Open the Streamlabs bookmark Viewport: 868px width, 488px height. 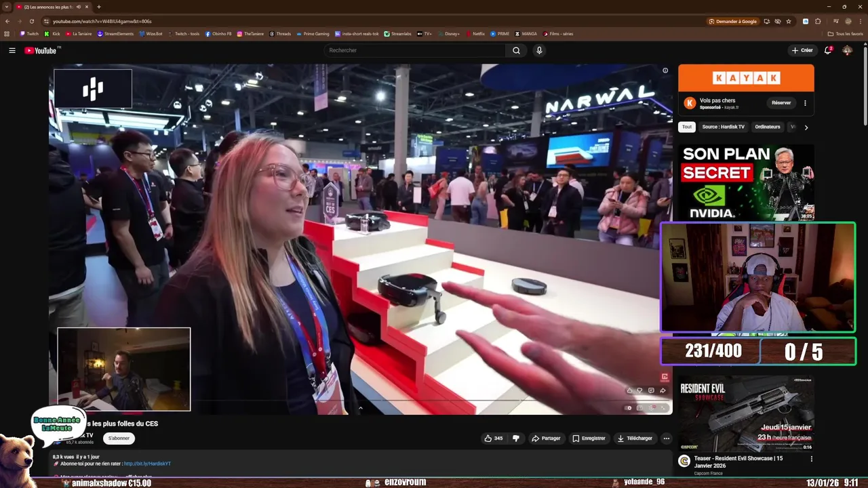(397, 33)
